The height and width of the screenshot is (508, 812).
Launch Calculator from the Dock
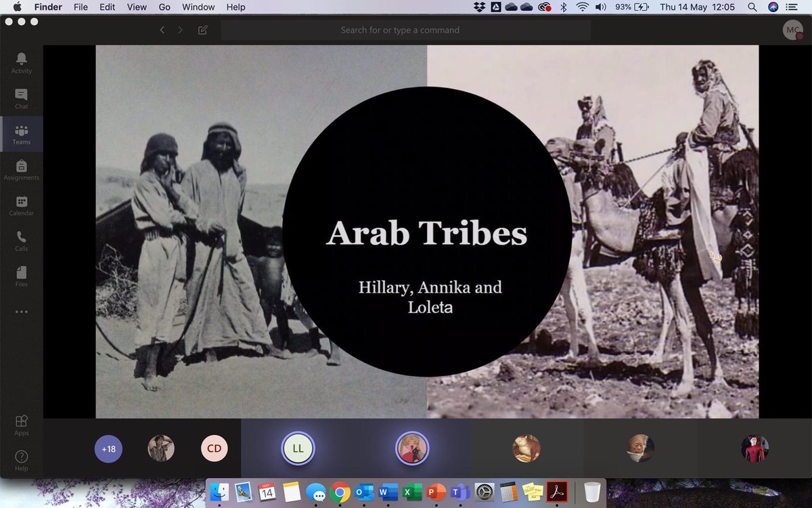pos(509,492)
